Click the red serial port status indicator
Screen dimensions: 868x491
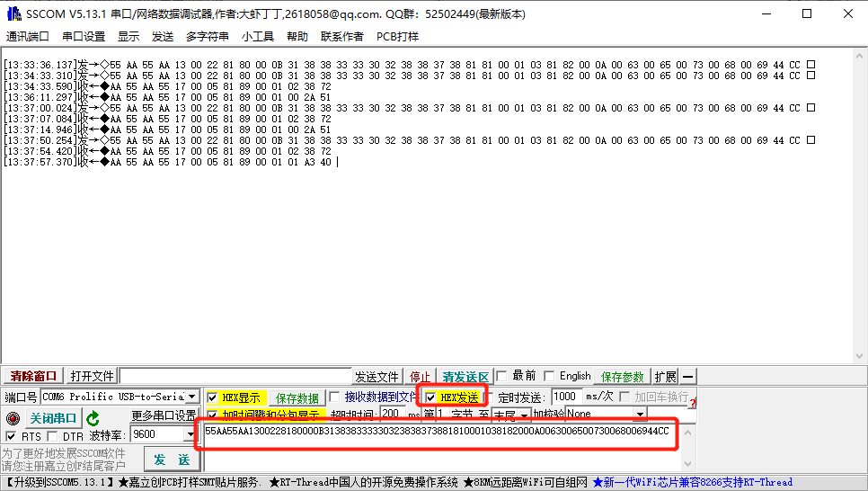point(13,418)
